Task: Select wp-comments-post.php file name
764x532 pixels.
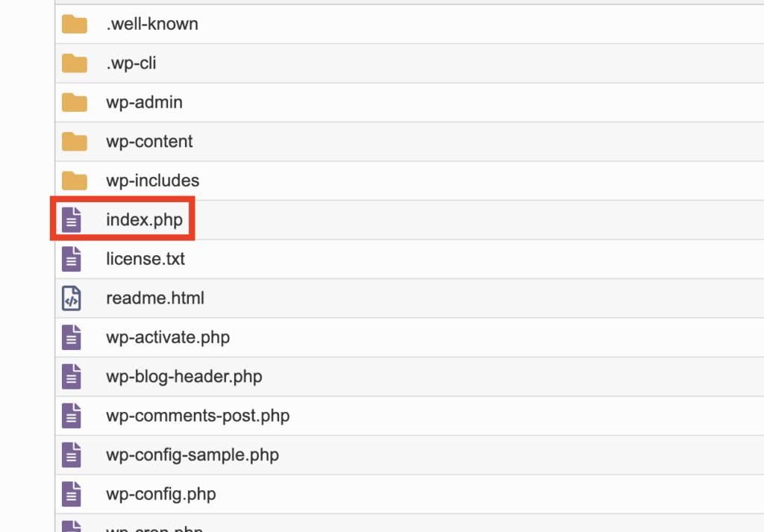Action: (198, 416)
